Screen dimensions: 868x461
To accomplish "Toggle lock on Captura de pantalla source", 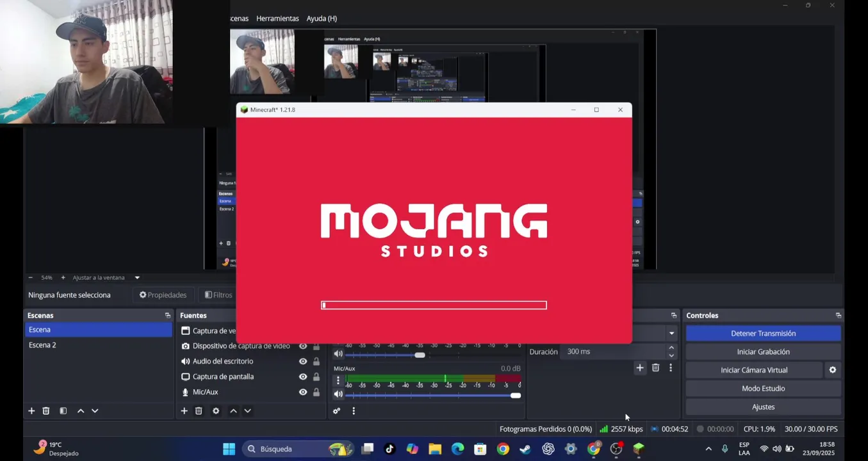I will tap(316, 376).
